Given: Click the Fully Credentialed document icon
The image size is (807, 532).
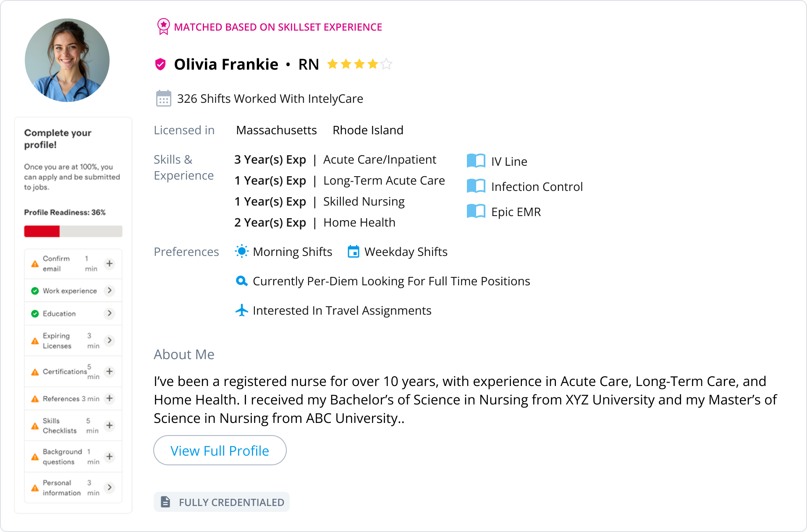Looking at the screenshot, I should coord(166,502).
